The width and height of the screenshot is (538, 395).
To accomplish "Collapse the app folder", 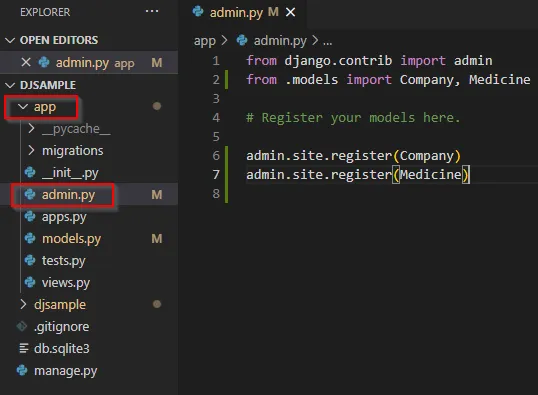I will (23, 107).
